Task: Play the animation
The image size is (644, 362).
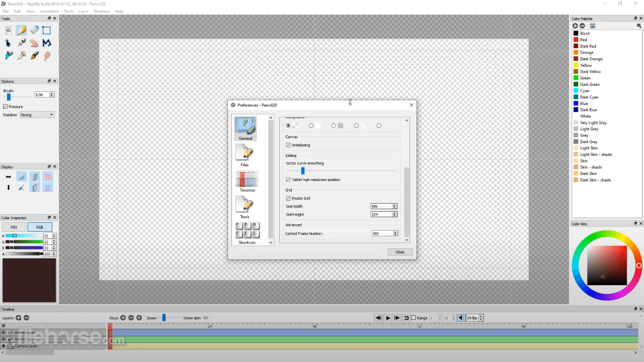Action: click(388, 318)
